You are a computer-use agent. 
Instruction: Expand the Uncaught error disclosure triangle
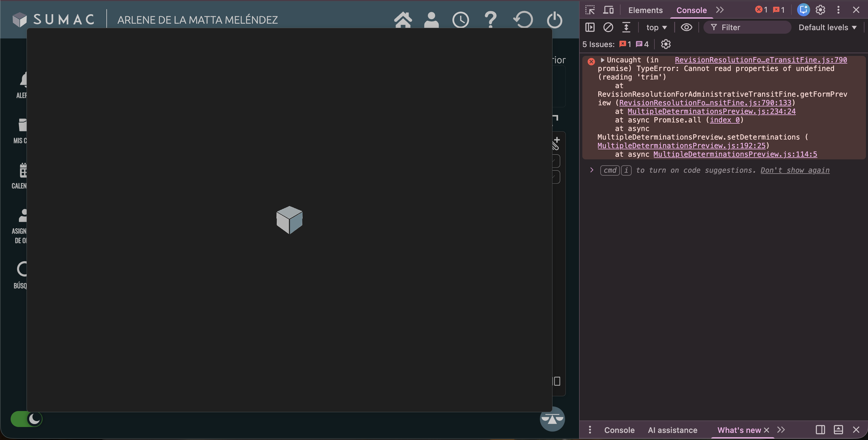(602, 60)
